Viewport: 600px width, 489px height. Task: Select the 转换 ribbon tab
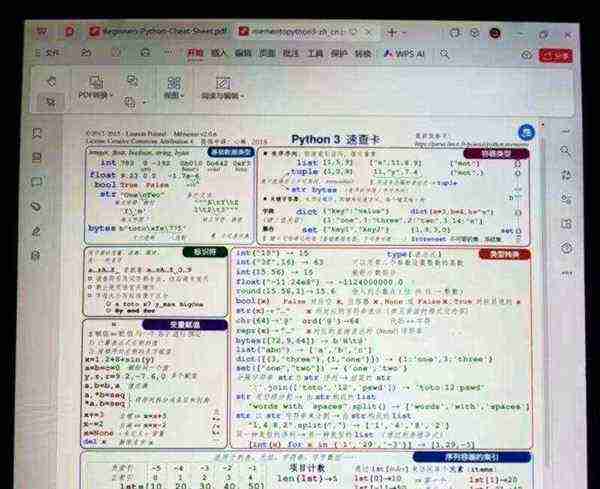coord(363,53)
